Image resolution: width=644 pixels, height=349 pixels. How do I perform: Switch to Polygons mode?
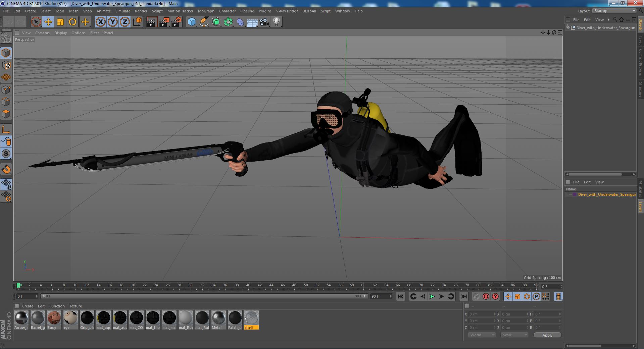coord(6,114)
